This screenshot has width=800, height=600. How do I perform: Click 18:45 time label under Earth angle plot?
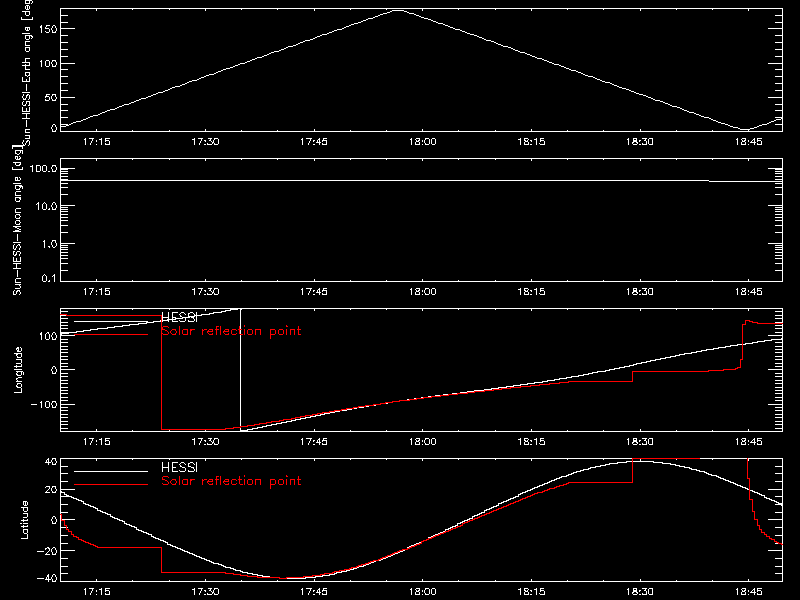[x=748, y=141]
